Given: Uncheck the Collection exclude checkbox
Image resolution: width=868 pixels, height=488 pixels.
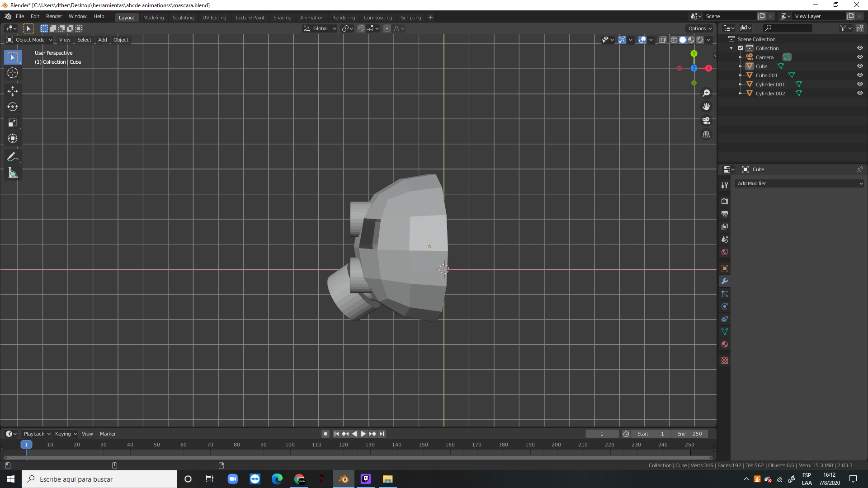Looking at the screenshot, I should [741, 48].
